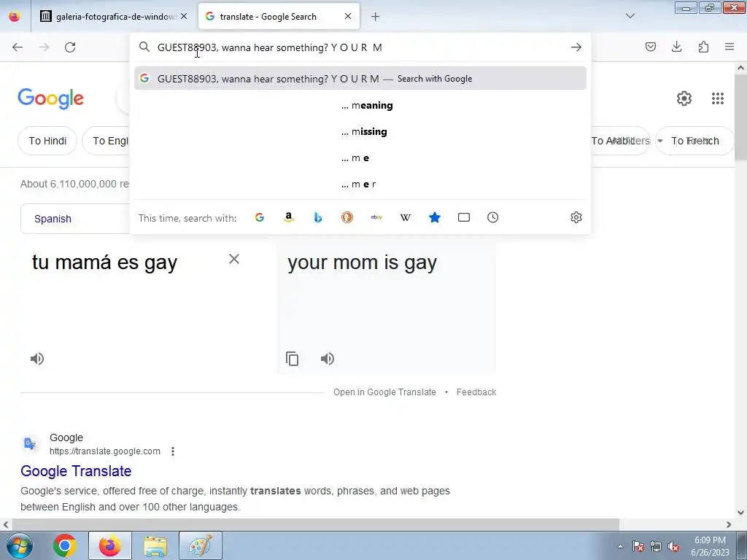Search this time with Bing
This screenshot has height=560, width=747.
tap(318, 217)
